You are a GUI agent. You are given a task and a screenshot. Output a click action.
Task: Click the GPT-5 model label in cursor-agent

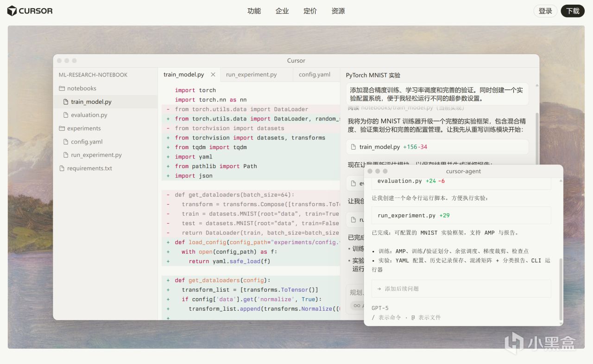click(x=380, y=308)
